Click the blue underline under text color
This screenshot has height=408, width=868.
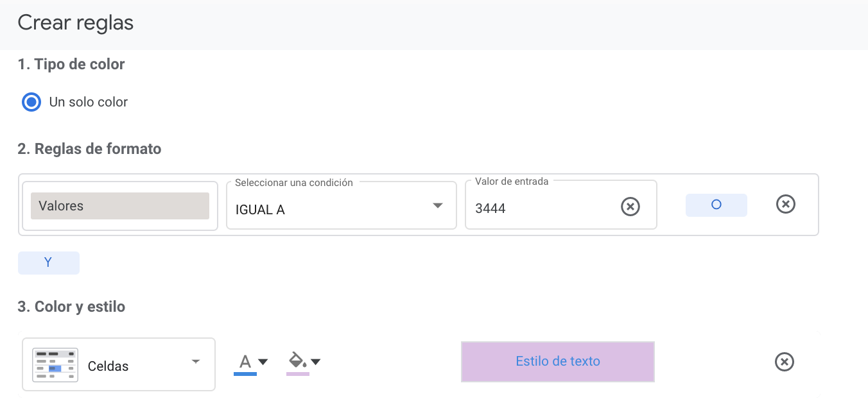click(245, 373)
